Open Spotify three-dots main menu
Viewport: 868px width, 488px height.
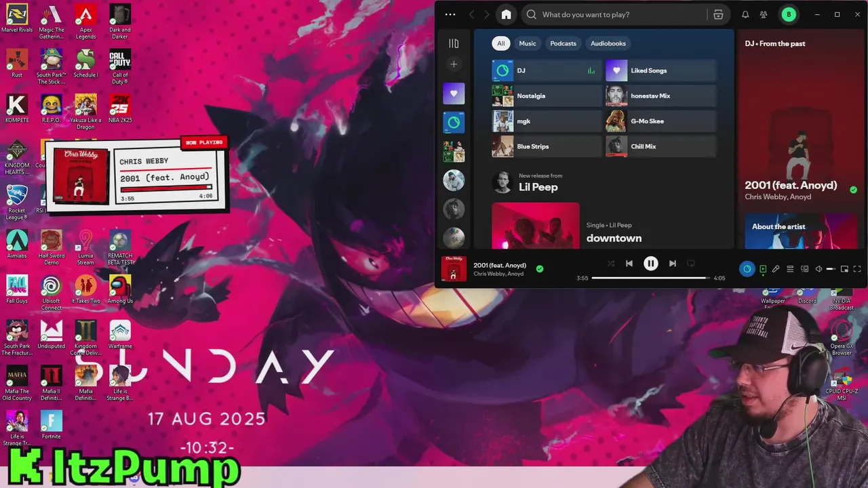(x=450, y=14)
